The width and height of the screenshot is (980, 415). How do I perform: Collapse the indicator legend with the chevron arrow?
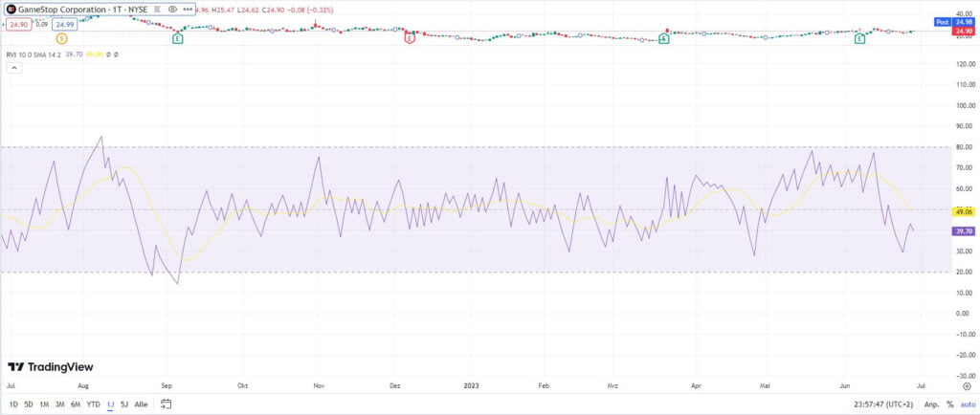(14, 68)
